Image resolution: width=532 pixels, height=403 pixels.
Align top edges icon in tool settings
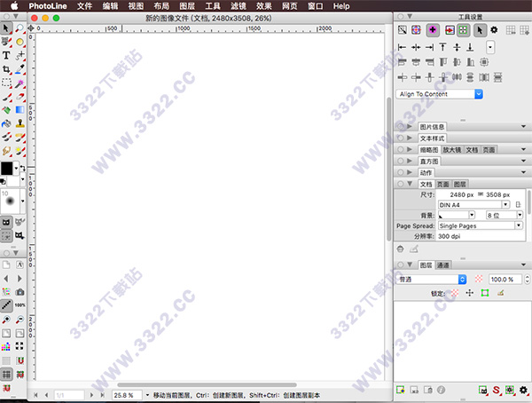tap(442, 47)
